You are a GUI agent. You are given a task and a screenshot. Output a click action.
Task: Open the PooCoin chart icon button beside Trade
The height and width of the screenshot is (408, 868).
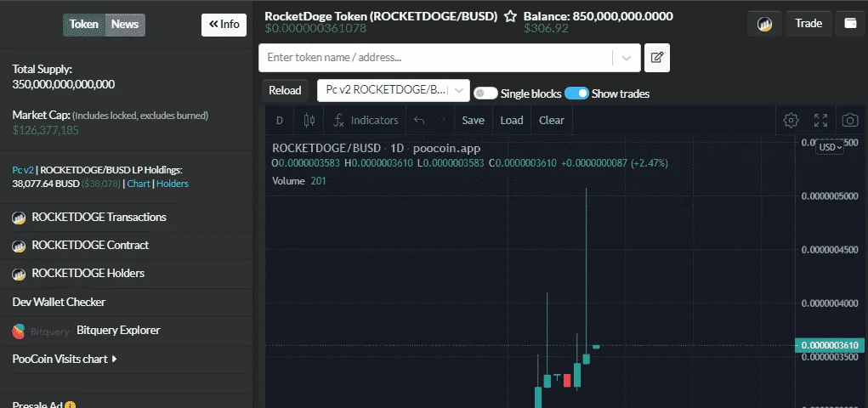pos(765,24)
